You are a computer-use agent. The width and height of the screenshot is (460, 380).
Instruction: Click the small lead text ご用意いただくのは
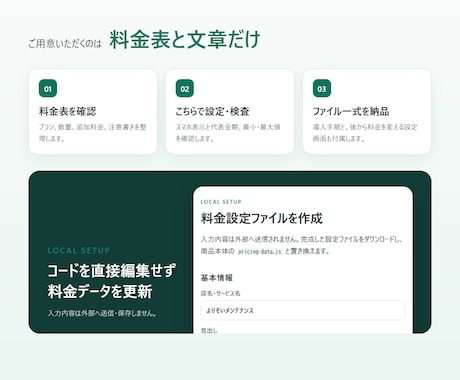tap(65, 44)
